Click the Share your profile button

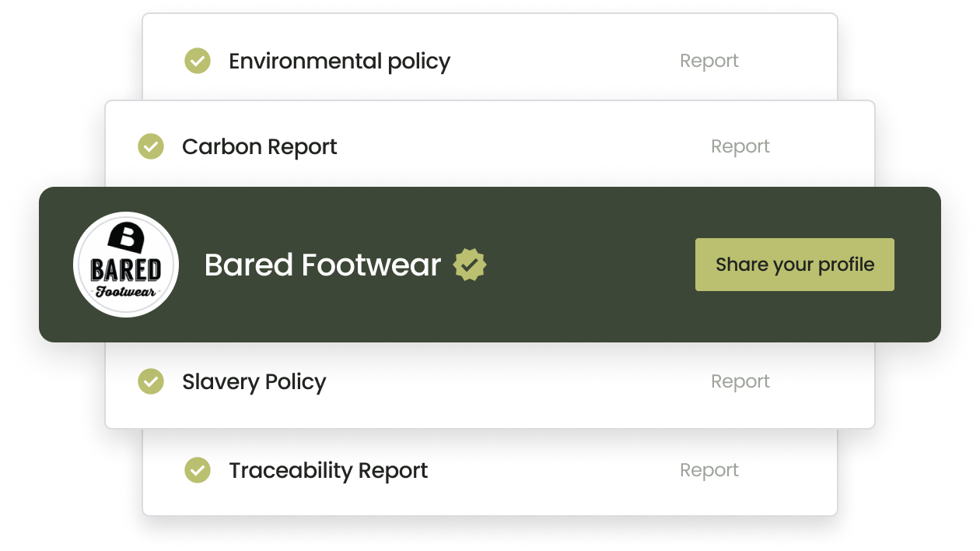coord(795,265)
